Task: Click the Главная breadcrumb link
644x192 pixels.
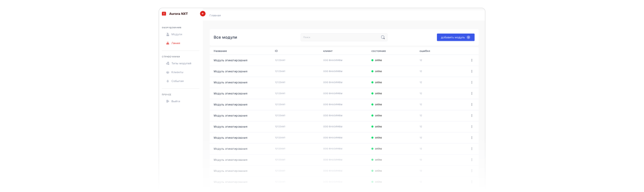Action: click(x=215, y=15)
